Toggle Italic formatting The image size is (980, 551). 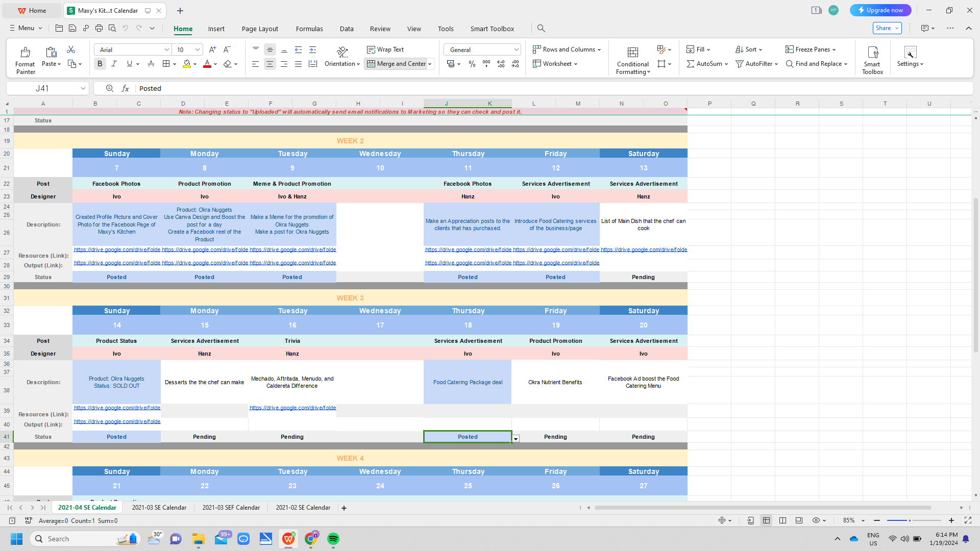[x=114, y=64]
